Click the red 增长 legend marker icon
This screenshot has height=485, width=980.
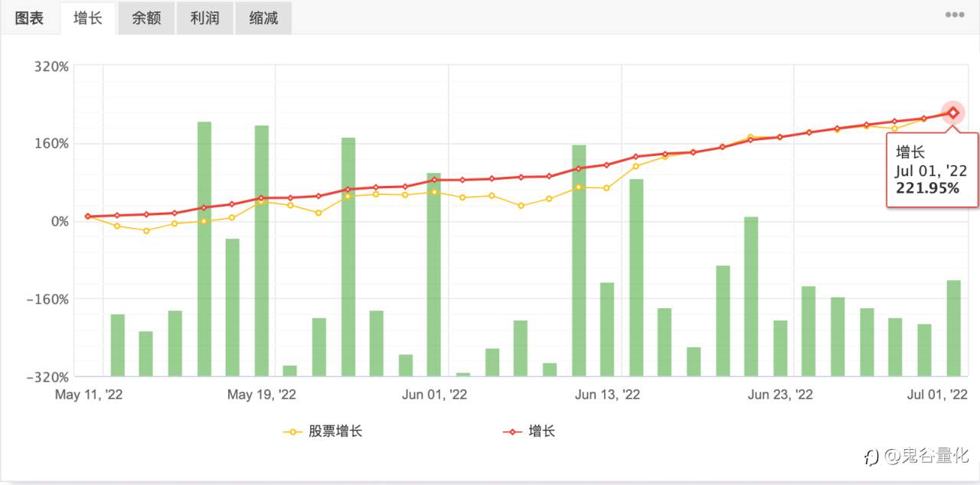[x=512, y=432]
